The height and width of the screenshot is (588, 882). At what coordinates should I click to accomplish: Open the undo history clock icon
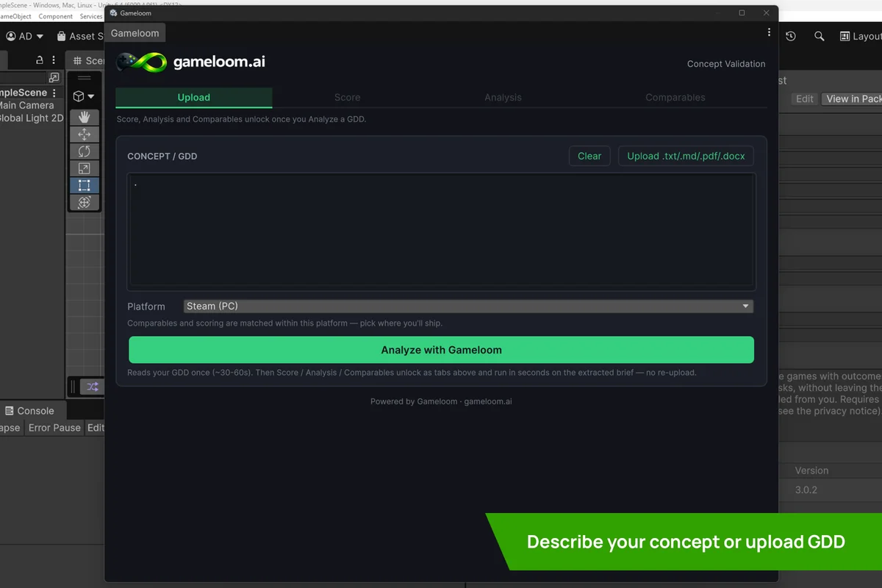click(791, 36)
